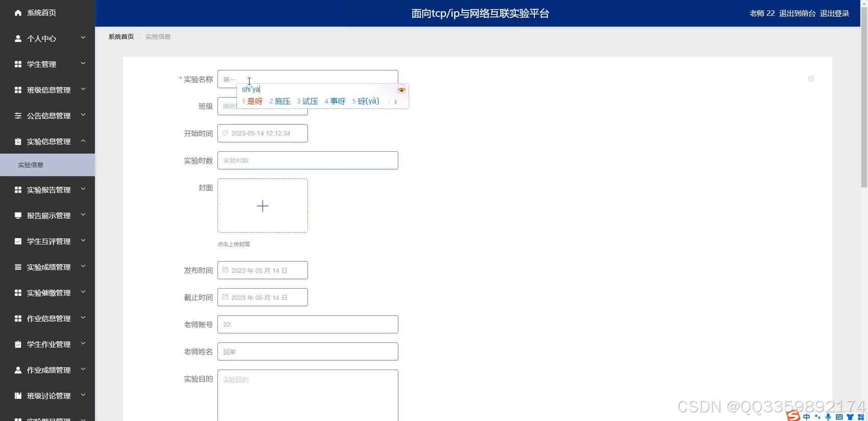Choose IME candidate 5 砑(yà)
Screen dimensions: 868x421
point(366,101)
